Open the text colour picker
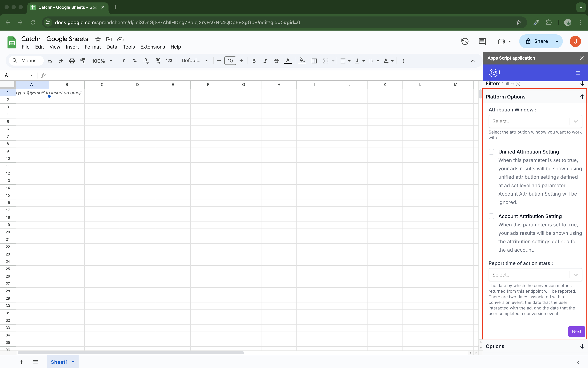This screenshot has width=588, height=368. 288,61
